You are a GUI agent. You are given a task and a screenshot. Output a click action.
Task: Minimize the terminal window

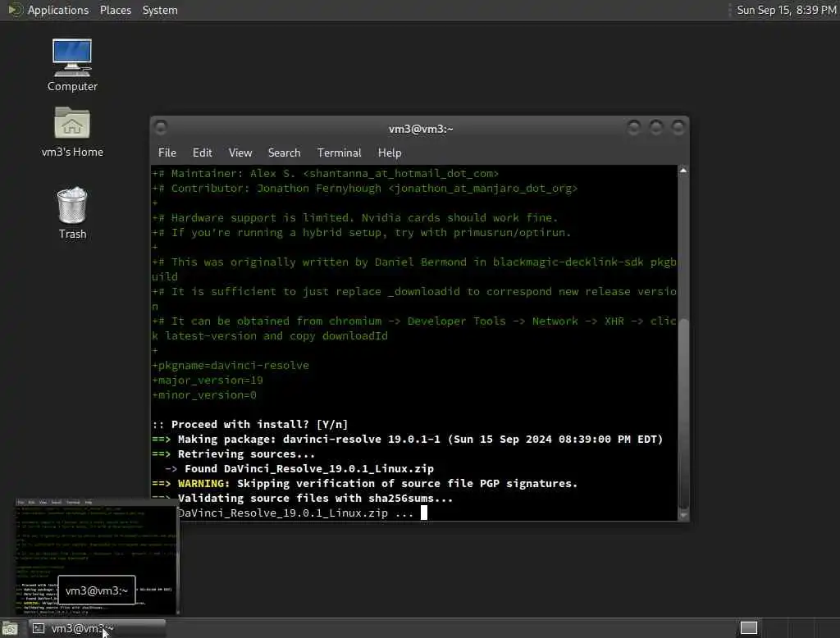point(634,127)
